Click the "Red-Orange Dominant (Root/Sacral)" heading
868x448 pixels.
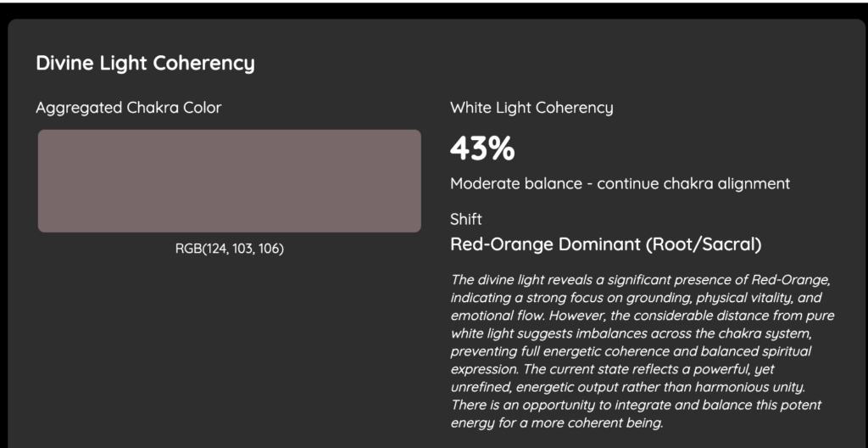pyautogui.click(x=606, y=245)
